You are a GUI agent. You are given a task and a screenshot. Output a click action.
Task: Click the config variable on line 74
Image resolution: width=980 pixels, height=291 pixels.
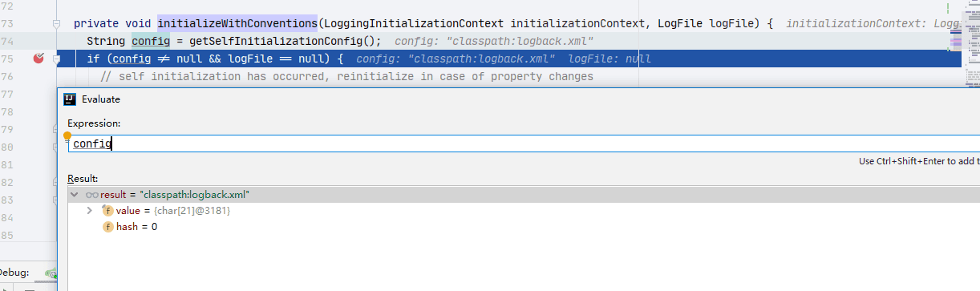pos(150,41)
